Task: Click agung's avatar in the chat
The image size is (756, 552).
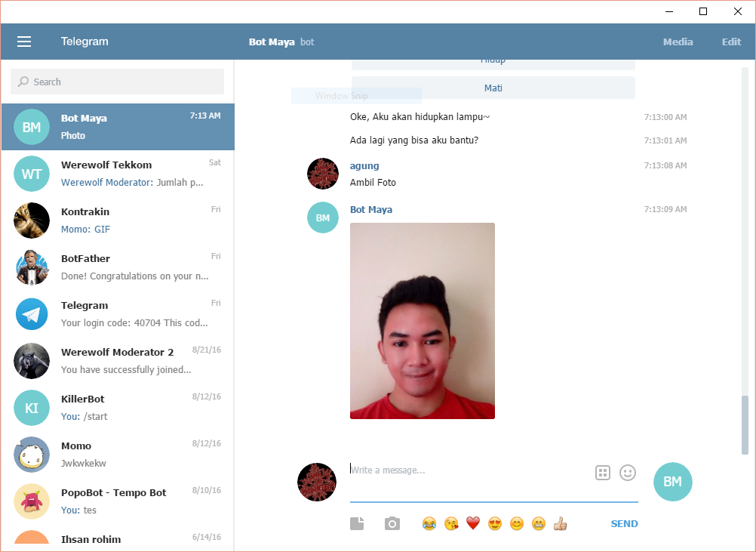Action: (323, 174)
